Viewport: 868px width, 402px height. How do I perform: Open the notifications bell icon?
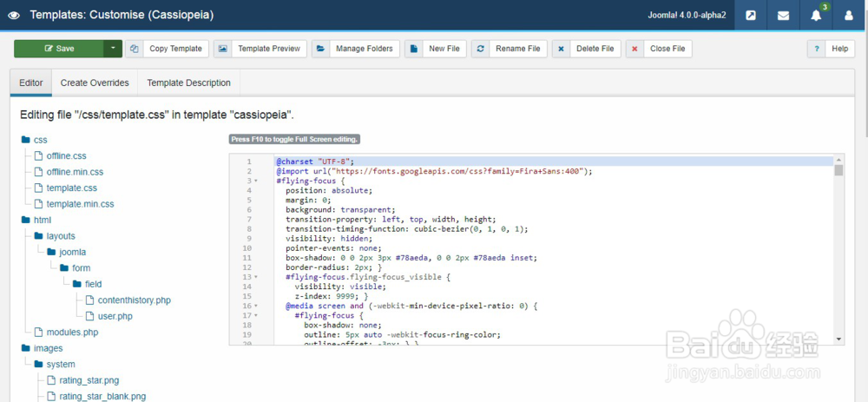tap(816, 16)
